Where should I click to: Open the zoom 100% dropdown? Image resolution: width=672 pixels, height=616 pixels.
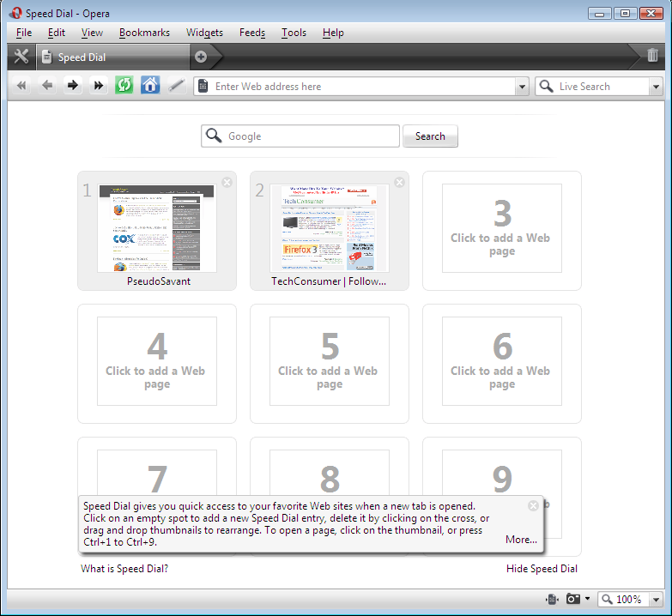pyautogui.click(x=656, y=600)
